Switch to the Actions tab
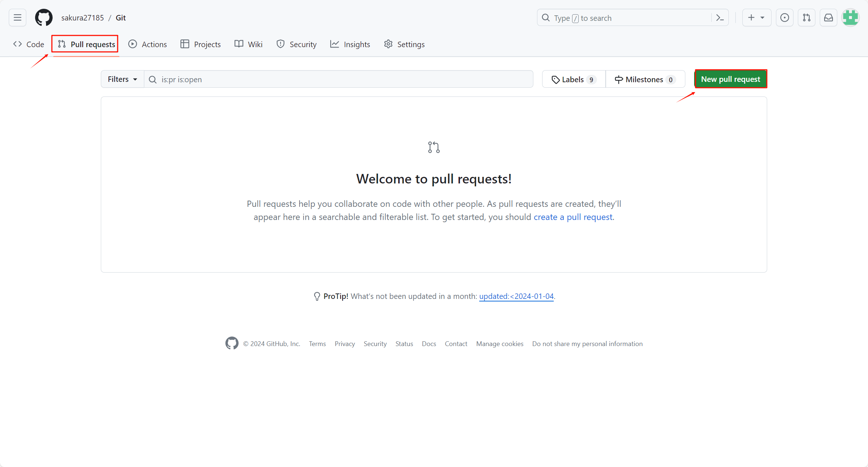The width and height of the screenshot is (868, 467). pyautogui.click(x=148, y=44)
